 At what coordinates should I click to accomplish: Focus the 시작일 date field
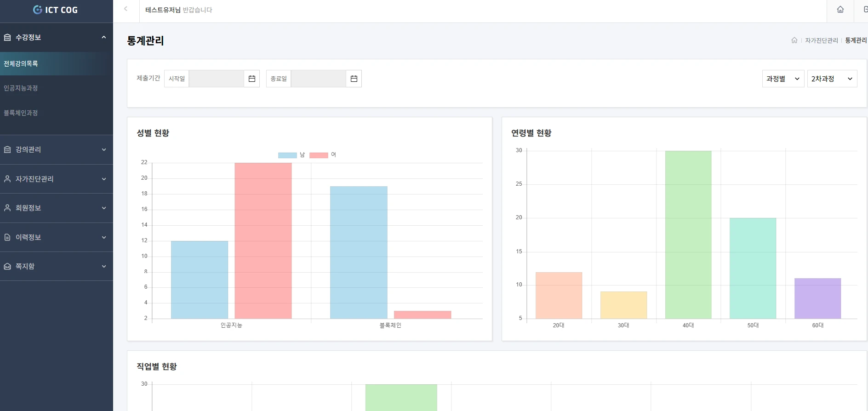tap(217, 79)
